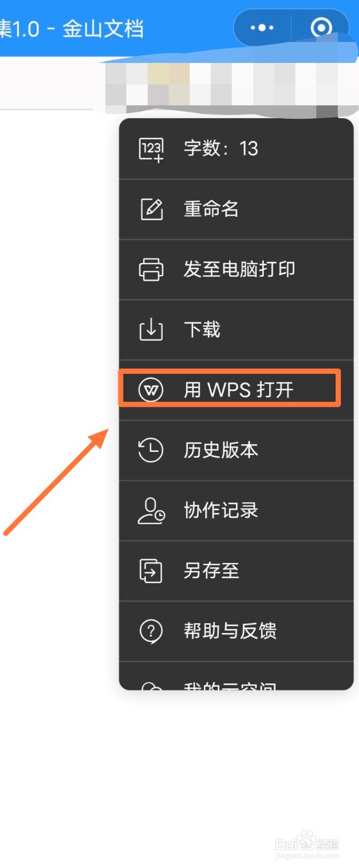Choose 另存至 menu option
Screen dimensions: 359x868
(236, 571)
